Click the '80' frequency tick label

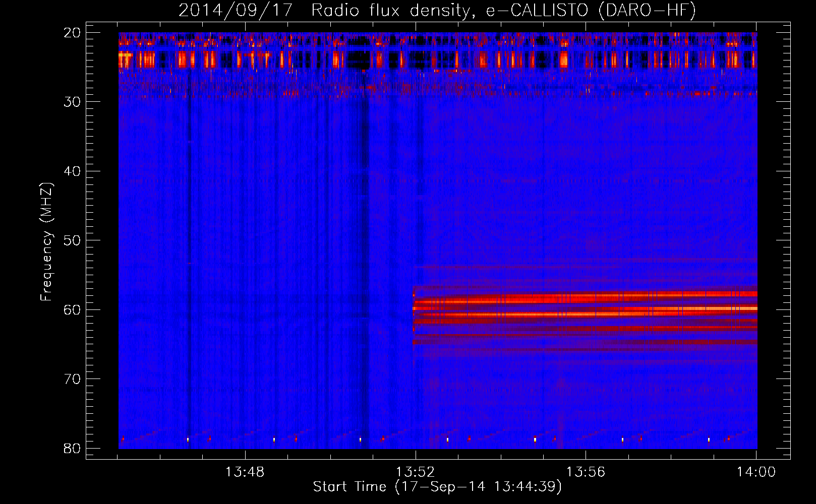pos(72,449)
